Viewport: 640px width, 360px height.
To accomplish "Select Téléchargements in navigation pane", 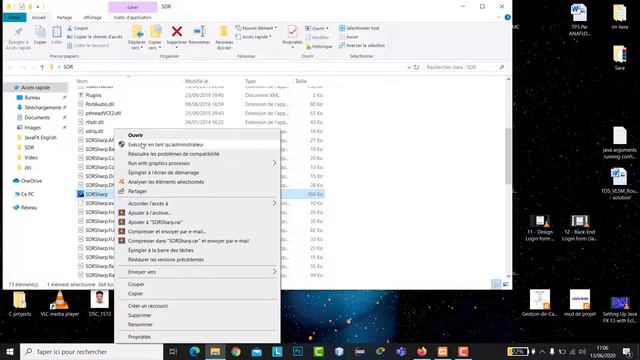I will tap(43, 108).
